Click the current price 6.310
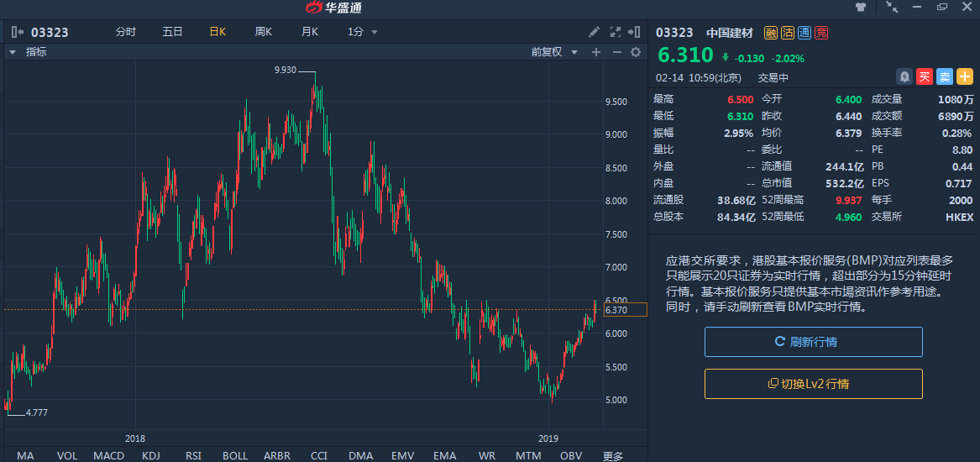Image resolution: width=980 pixels, height=462 pixels. click(x=684, y=55)
